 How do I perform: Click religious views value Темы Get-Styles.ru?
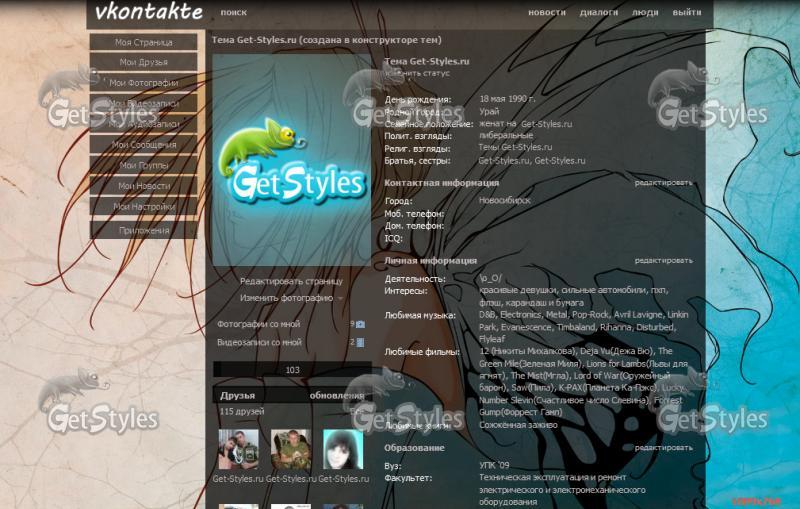coord(515,147)
